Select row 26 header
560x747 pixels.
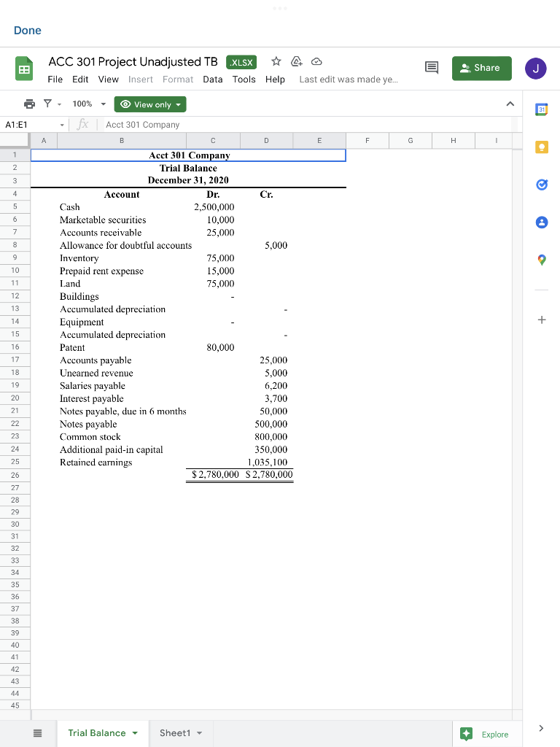coord(15,475)
